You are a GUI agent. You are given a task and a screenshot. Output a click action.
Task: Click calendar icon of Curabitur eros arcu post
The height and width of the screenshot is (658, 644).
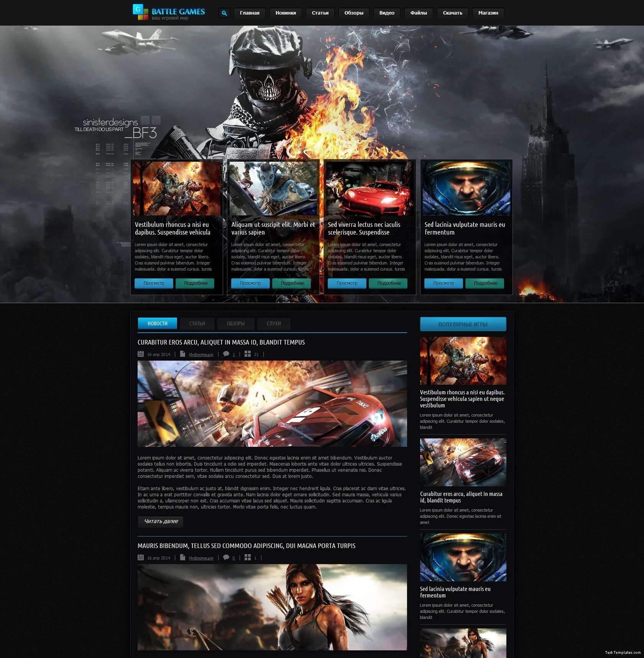coord(141,354)
